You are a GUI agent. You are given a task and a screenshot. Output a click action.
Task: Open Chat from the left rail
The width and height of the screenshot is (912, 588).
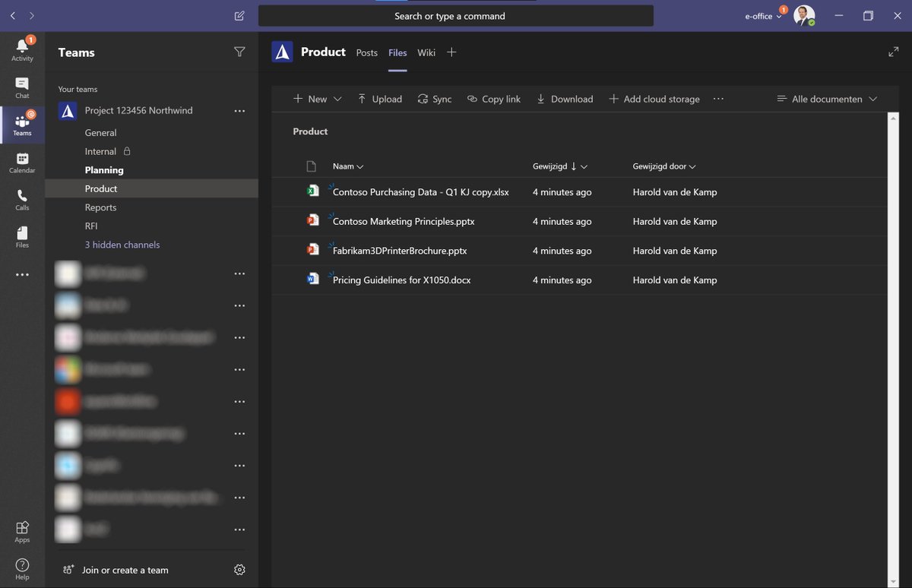pyautogui.click(x=22, y=87)
